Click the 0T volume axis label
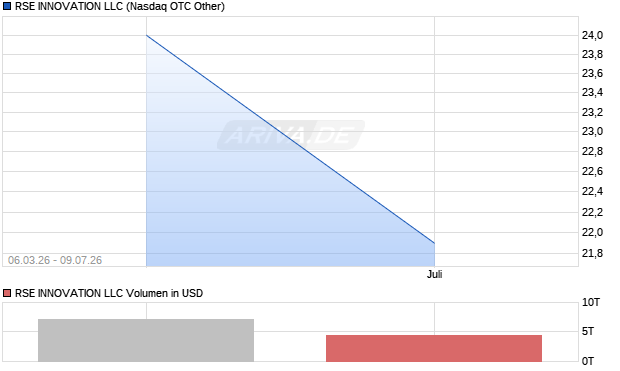This screenshot has width=620, height=371. point(588,361)
